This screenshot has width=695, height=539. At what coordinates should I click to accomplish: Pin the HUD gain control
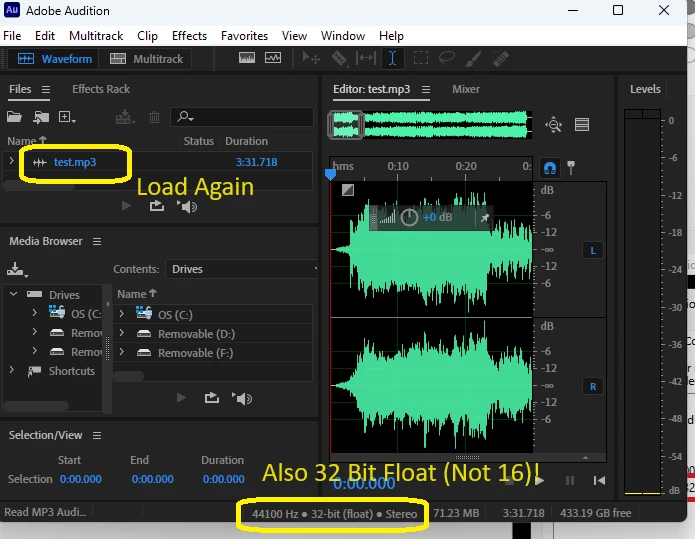click(484, 218)
